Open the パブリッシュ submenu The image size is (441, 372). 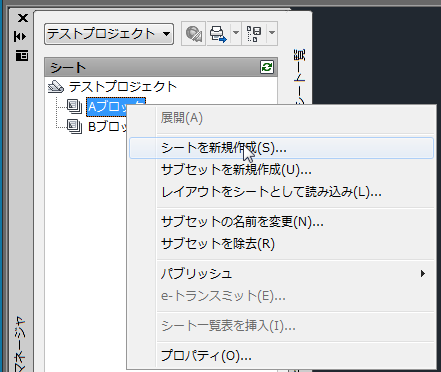pos(281,273)
